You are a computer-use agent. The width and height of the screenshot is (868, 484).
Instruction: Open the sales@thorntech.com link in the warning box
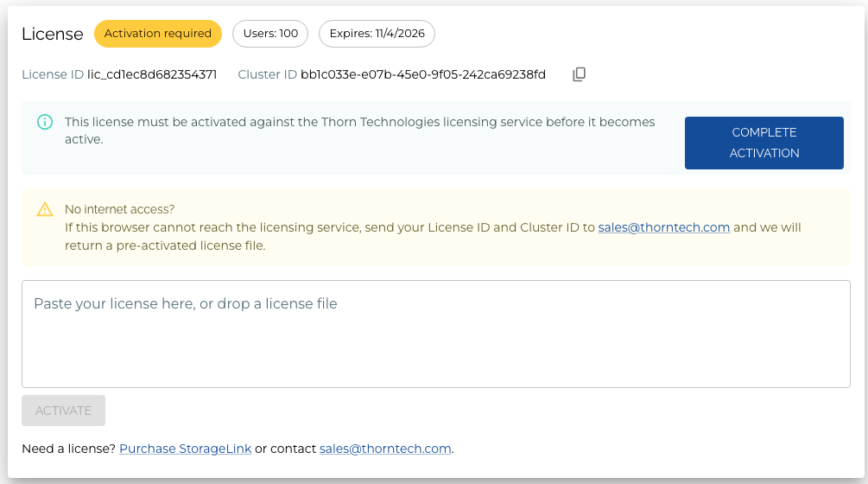click(x=663, y=227)
